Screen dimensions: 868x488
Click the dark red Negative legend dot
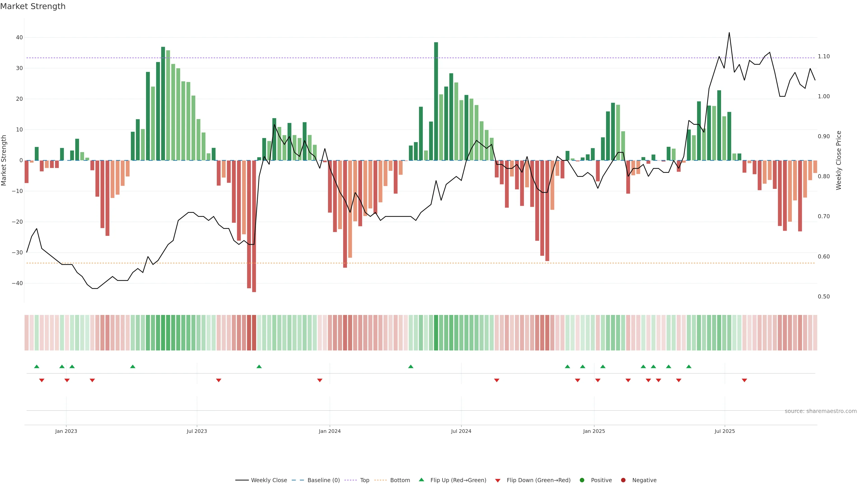[x=623, y=480]
